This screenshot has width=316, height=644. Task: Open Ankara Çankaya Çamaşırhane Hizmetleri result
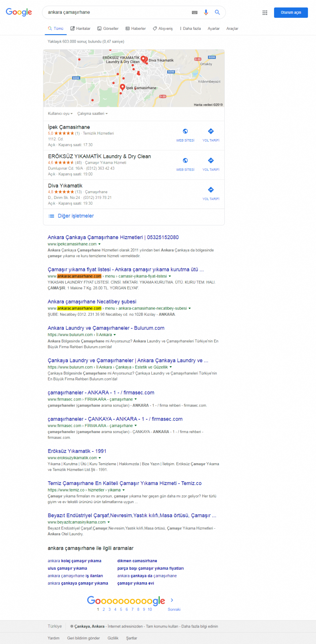point(113,237)
